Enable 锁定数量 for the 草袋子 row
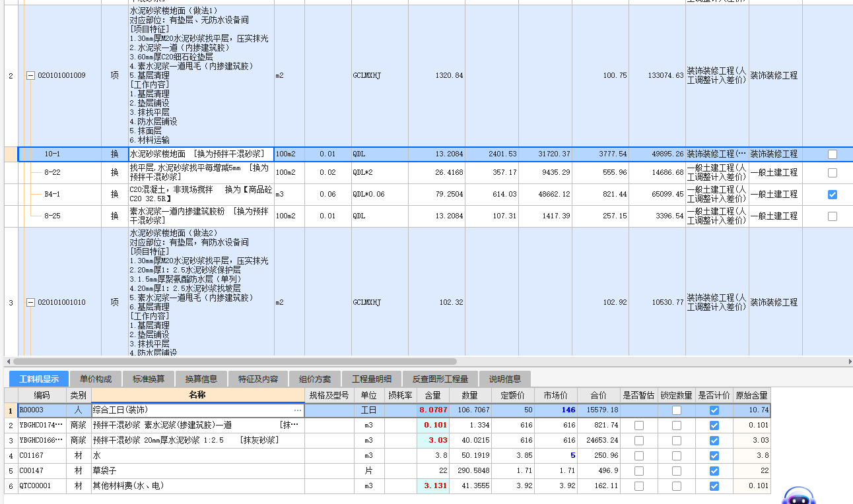 tap(675, 471)
